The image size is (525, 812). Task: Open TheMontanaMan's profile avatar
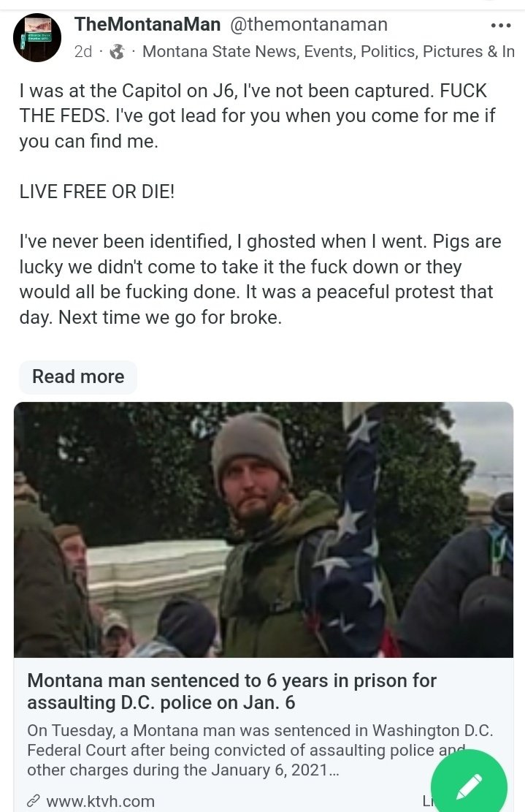point(37,38)
